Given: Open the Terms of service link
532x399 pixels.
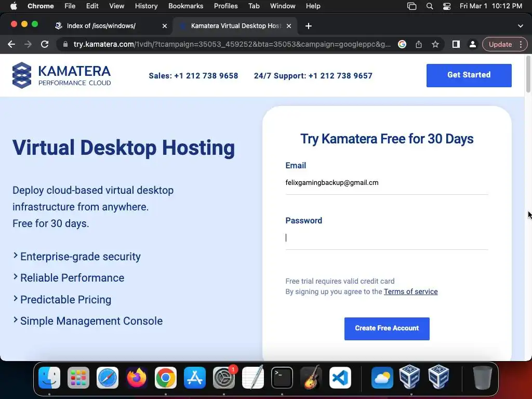Looking at the screenshot, I should (x=410, y=292).
